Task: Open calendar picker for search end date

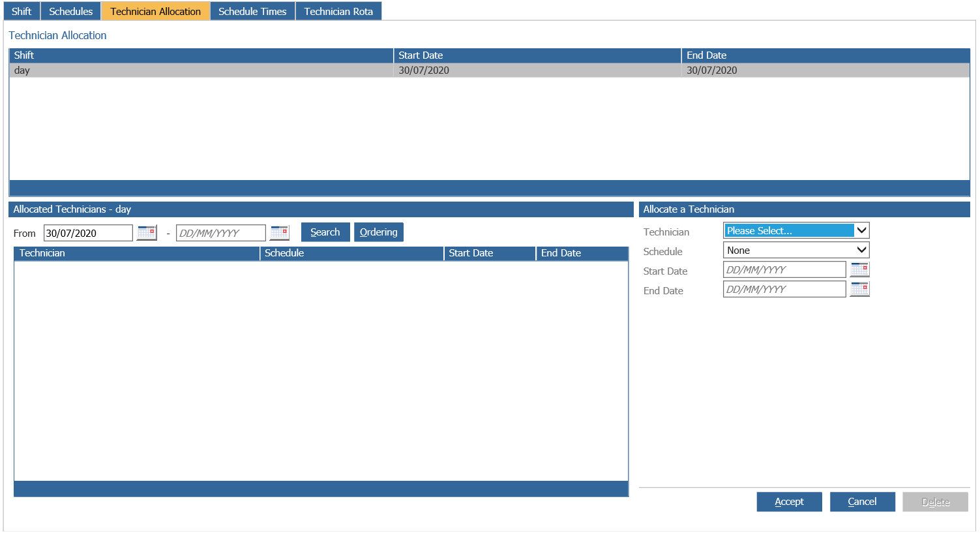Action: coord(280,233)
